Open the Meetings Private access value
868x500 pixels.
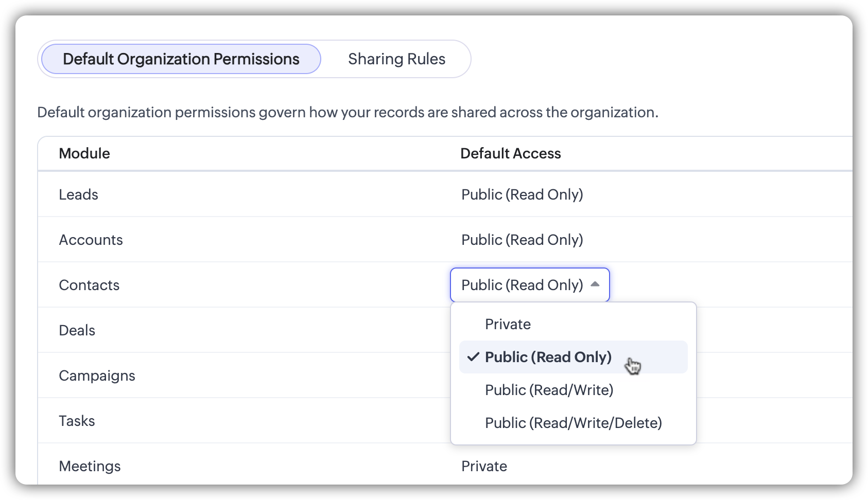click(x=484, y=466)
